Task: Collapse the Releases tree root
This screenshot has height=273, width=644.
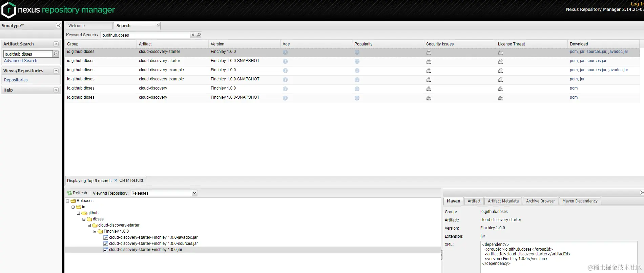Action: (x=68, y=201)
